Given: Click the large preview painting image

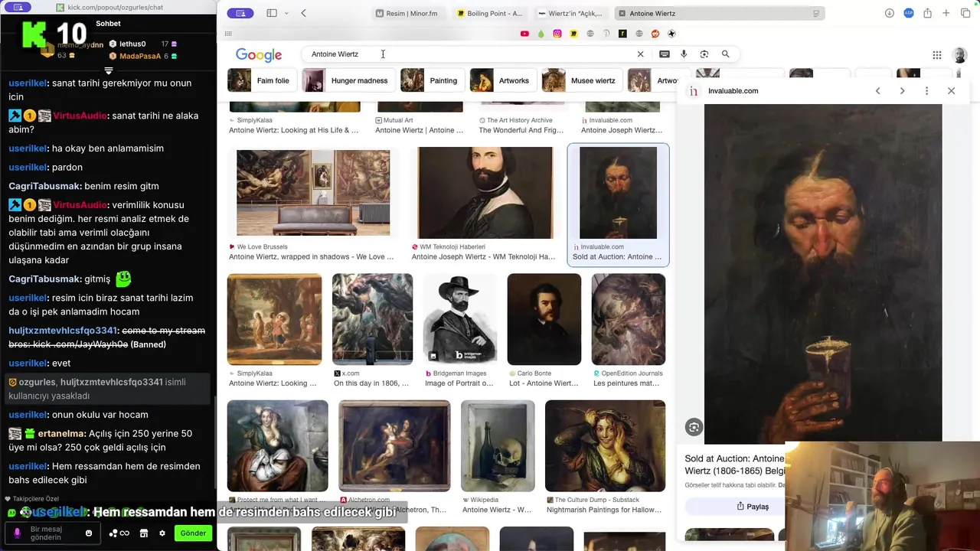Looking at the screenshot, I should point(823,274).
